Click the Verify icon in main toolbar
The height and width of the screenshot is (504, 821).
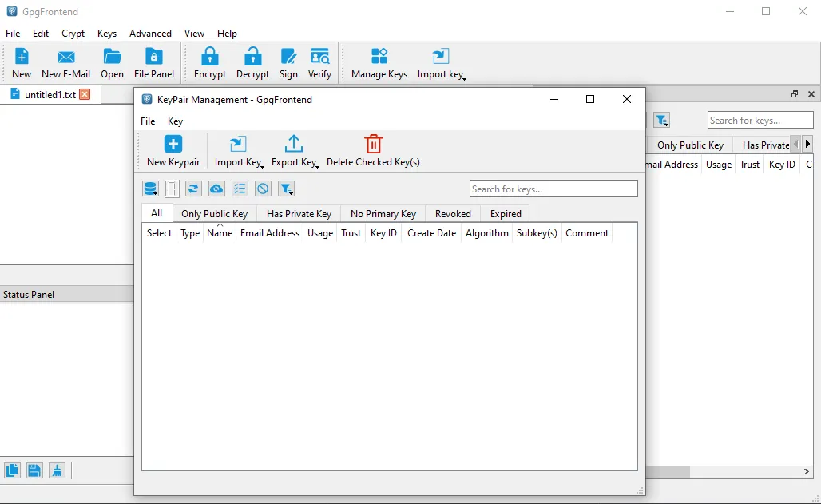point(319,63)
